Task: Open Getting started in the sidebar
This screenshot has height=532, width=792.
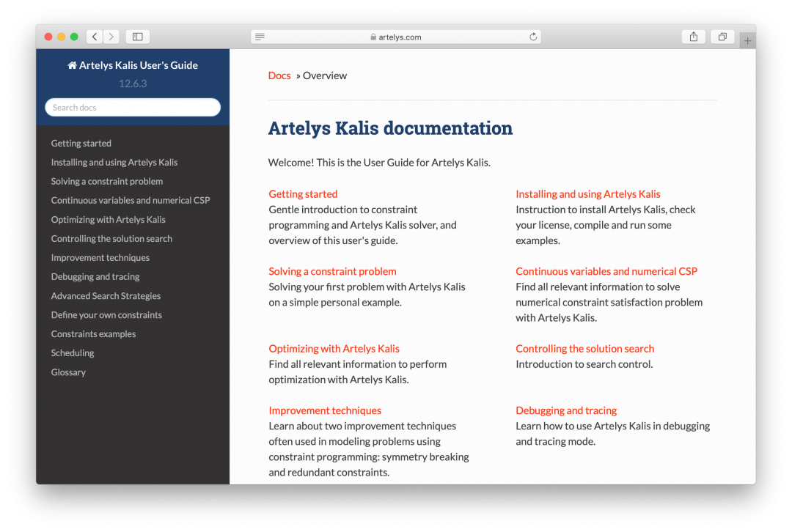Action: 81,144
